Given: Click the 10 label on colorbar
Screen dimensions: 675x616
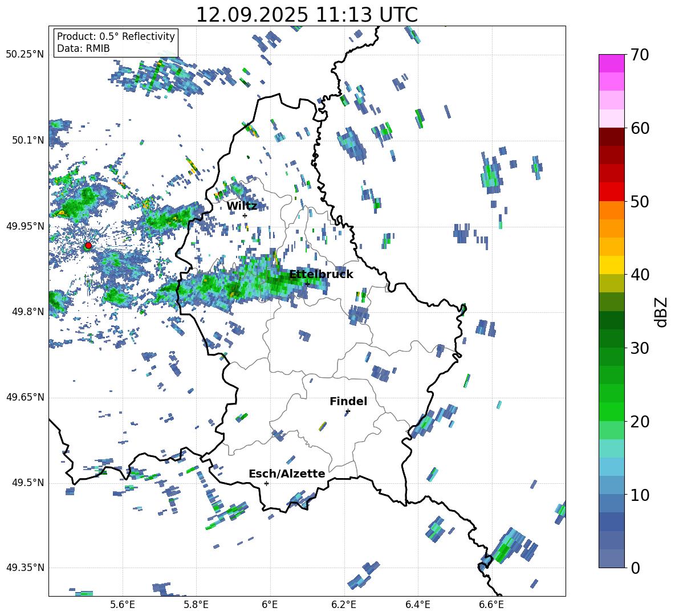Looking at the screenshot, I should click(x=640, y=495).
